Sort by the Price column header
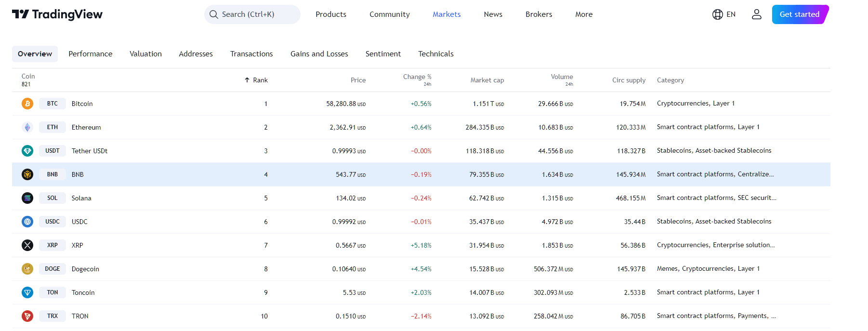The width and height of the screenshot is (868, 331). point(358,80)
